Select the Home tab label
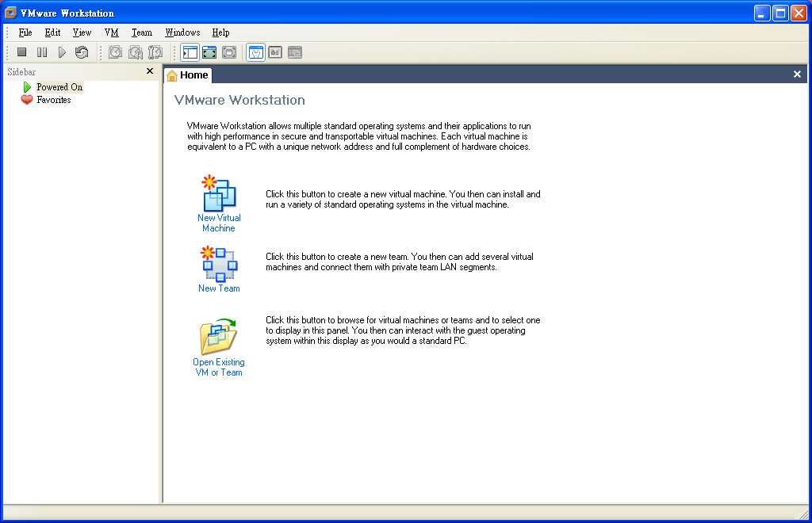The height and width of the screenshot is (523, 812). tap(194, 75)
